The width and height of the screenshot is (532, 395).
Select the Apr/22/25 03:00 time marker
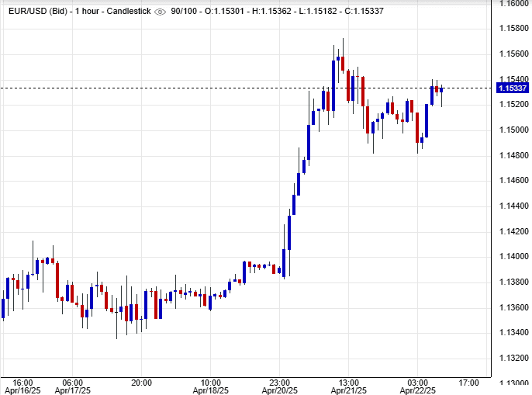pos(417,387)
